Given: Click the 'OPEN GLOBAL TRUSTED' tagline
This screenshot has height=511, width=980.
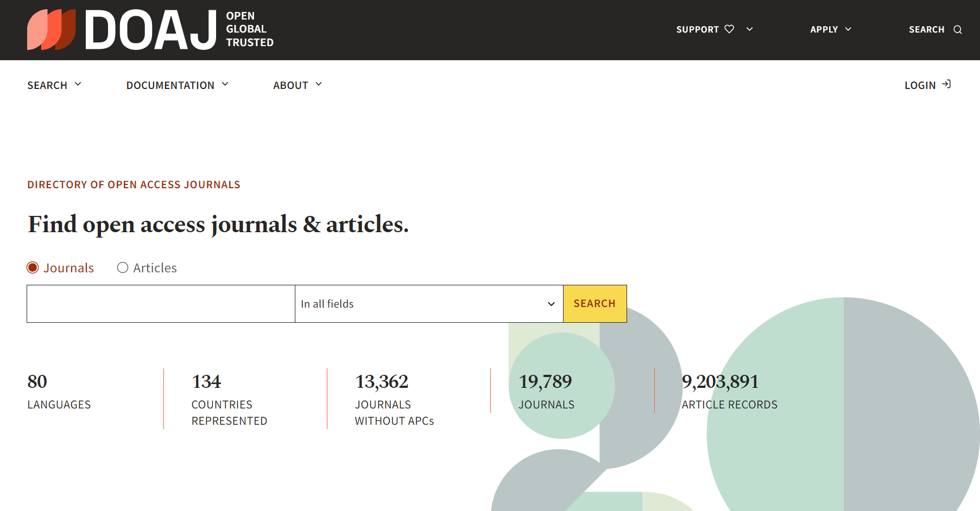Looking at the screenshot, I should click(250, 29).
